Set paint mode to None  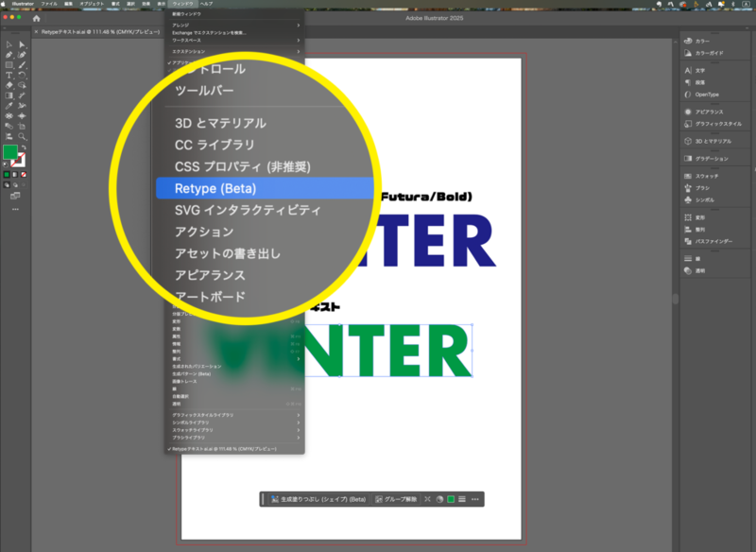pyautogui.click(x=24, y=175)
